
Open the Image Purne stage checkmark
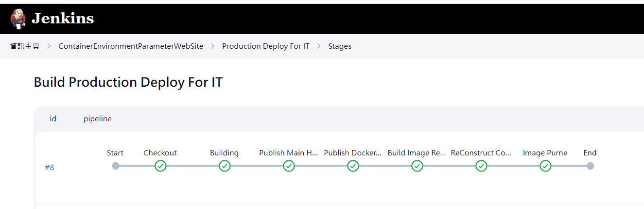tap(545, 166)
